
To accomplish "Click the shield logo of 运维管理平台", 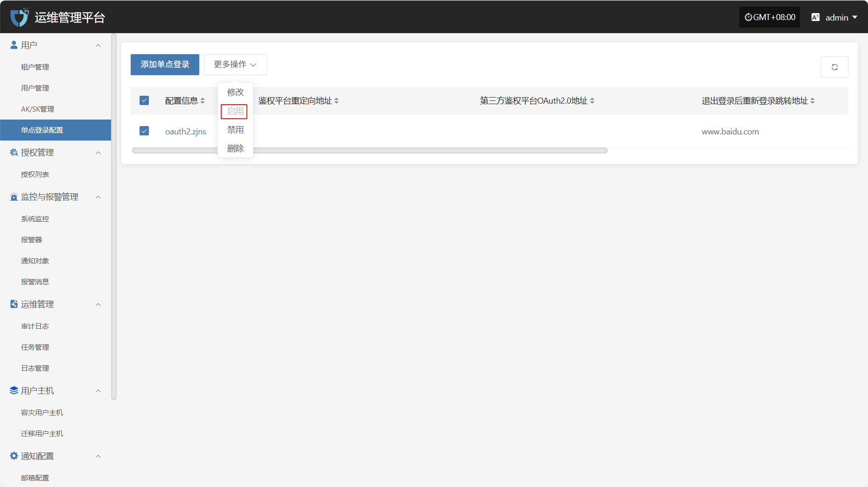I will 19,17.
